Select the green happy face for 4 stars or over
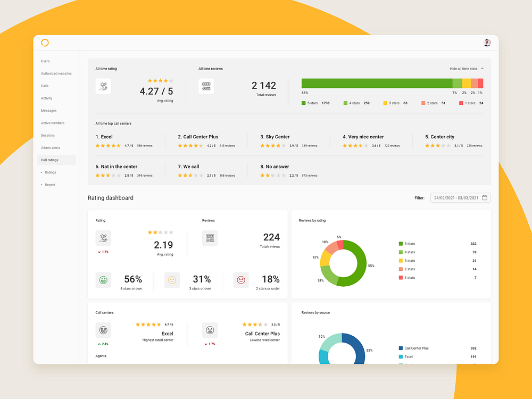Screen dimensions: 532x399 point(103,279)
